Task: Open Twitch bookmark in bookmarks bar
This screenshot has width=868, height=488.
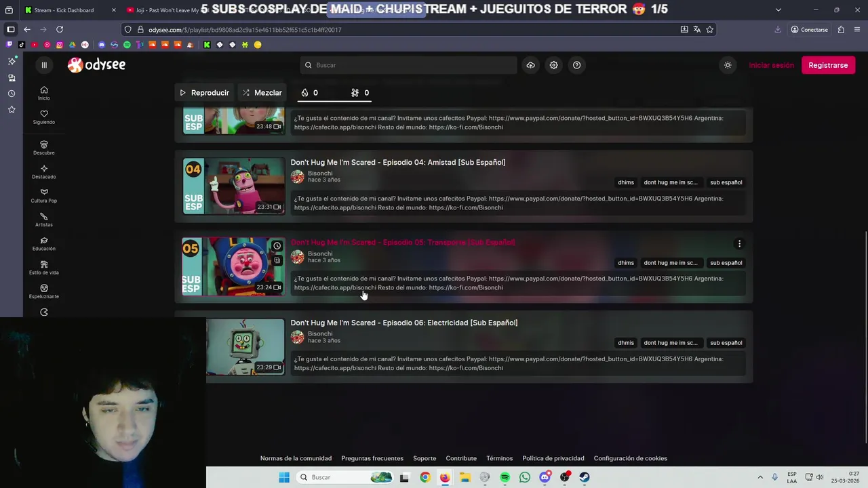Action: click(x=9, y=45)
